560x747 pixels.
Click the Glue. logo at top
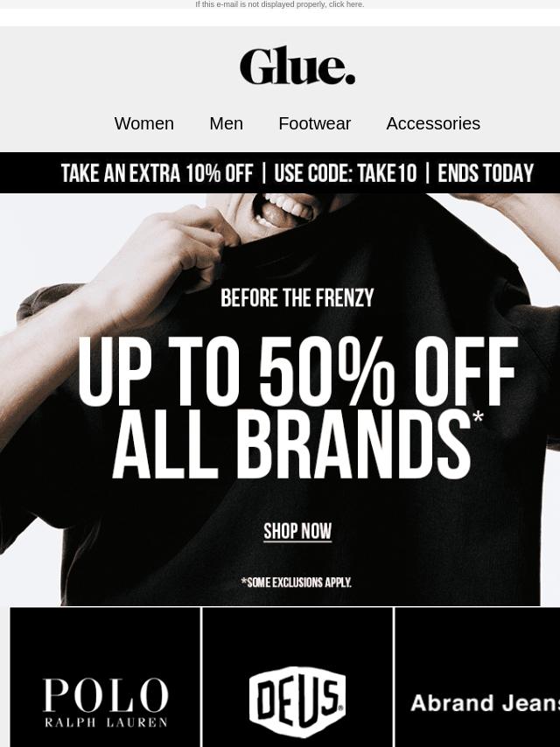[x=297, y=66]
